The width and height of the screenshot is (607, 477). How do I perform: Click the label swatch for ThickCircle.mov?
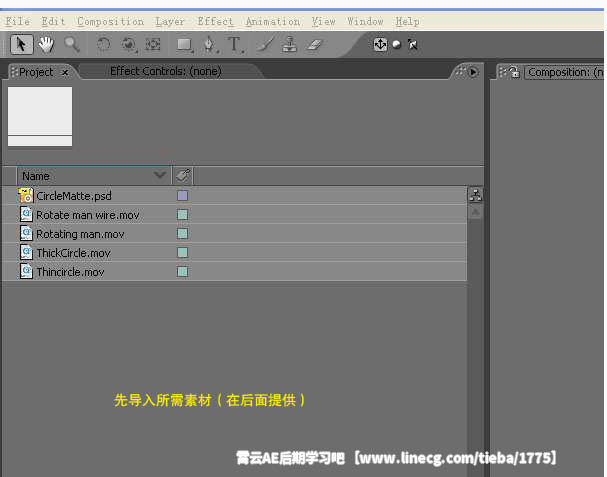(x=182, y=252)
